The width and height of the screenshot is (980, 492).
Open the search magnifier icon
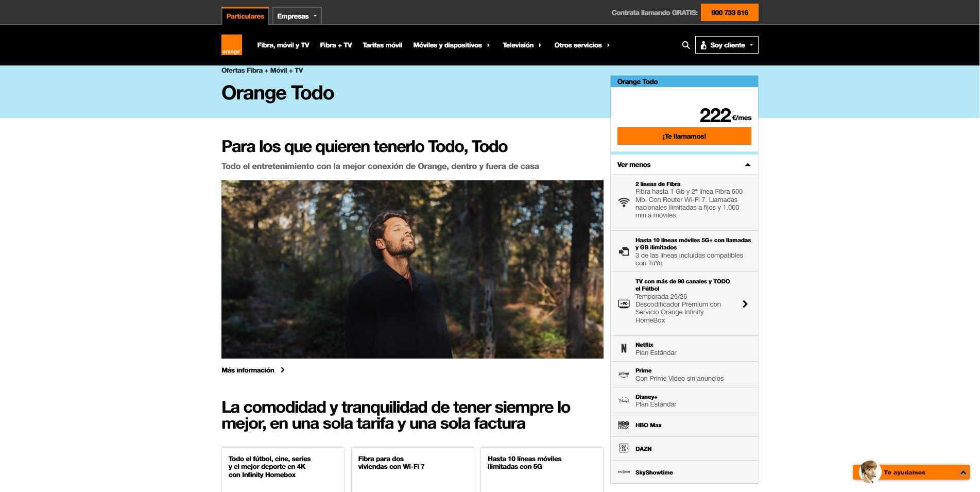(685, 45)
